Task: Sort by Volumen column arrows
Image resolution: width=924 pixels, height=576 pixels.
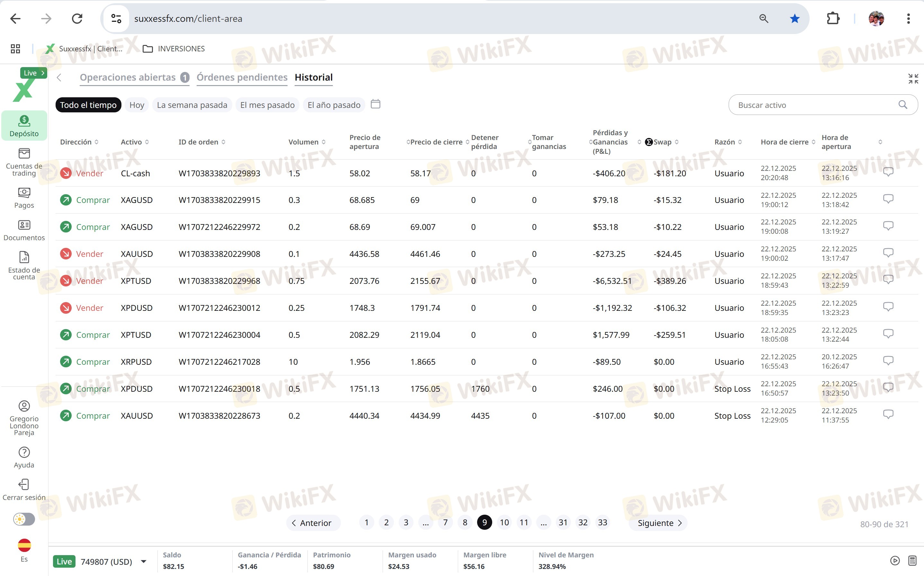Action: click(324, 142)
